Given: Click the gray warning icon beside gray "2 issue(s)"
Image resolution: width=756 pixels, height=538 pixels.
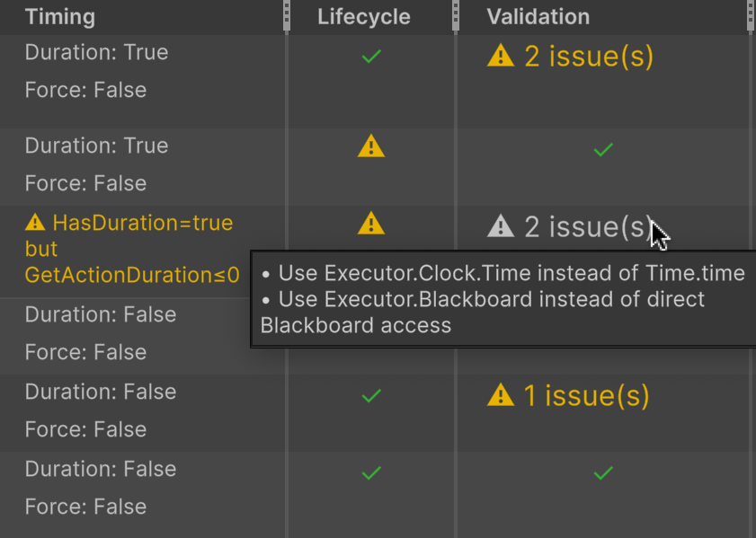Looking at the screenshot, I should coord(500,227).
